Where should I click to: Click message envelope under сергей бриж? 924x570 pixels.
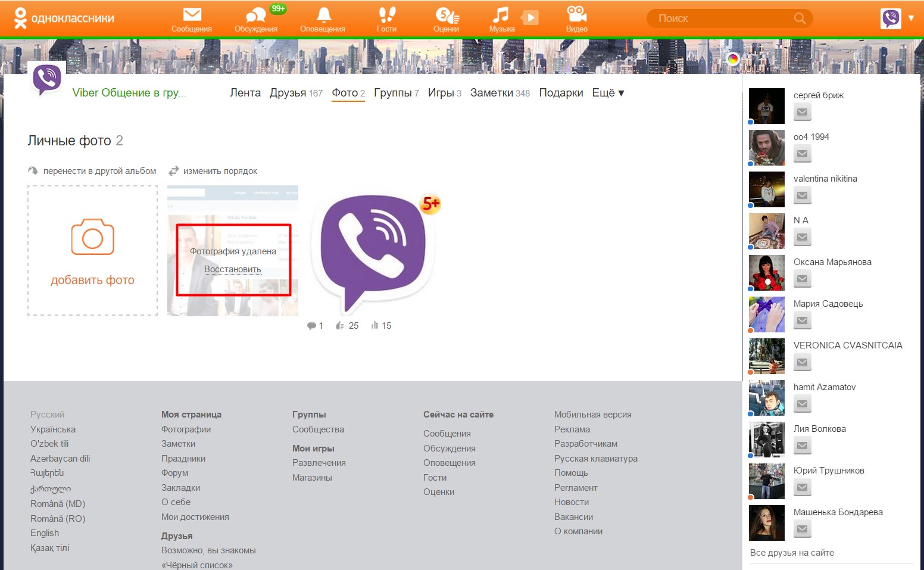(x=802, y=112)
